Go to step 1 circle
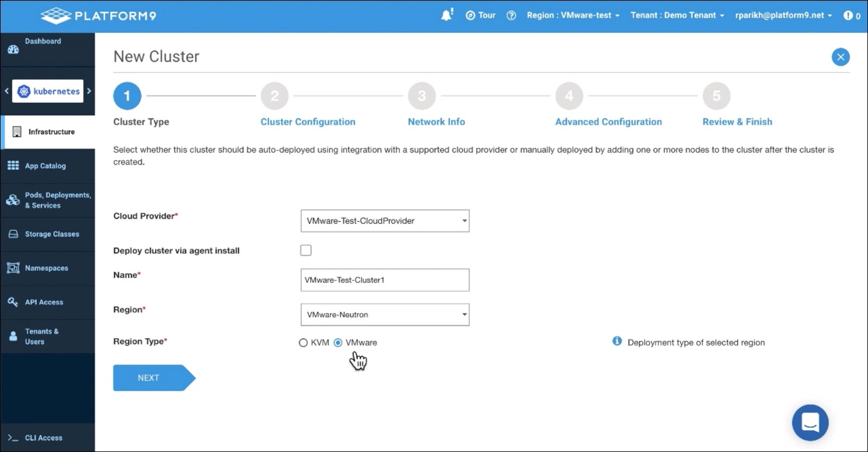This screenshot has height=452, width=868. pos(127,96)
